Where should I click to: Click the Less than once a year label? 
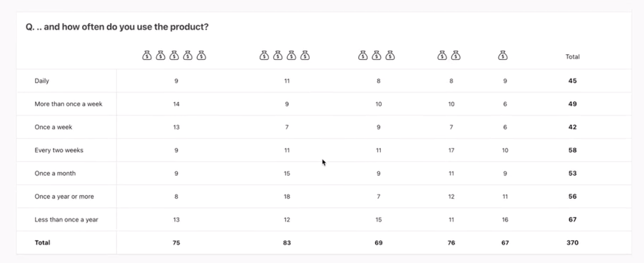[66, 220]
